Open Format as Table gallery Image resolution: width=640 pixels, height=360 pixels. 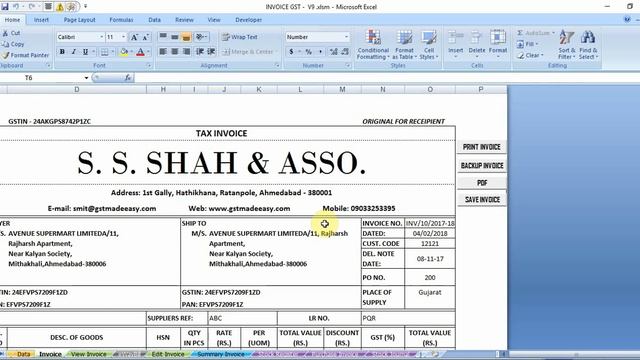coord(404,44)
